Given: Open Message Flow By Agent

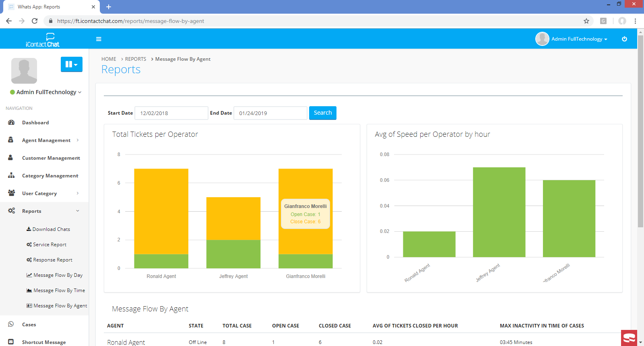Looking at the screenshot, I should pos(60,306).
